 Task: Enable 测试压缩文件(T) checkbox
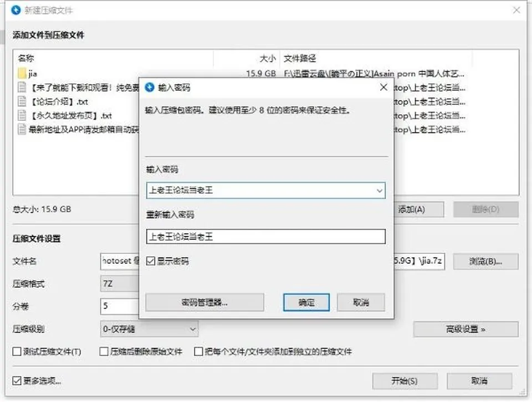point(17,352)
